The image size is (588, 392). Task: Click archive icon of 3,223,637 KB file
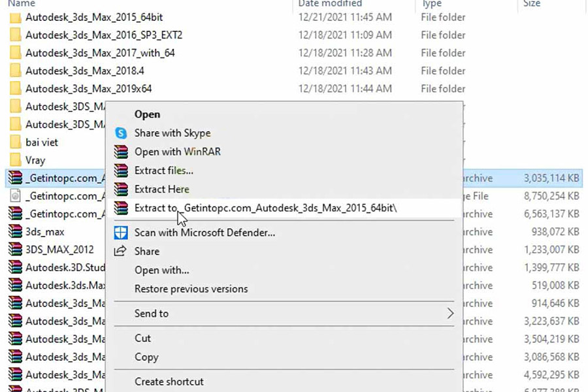[15, 321]
